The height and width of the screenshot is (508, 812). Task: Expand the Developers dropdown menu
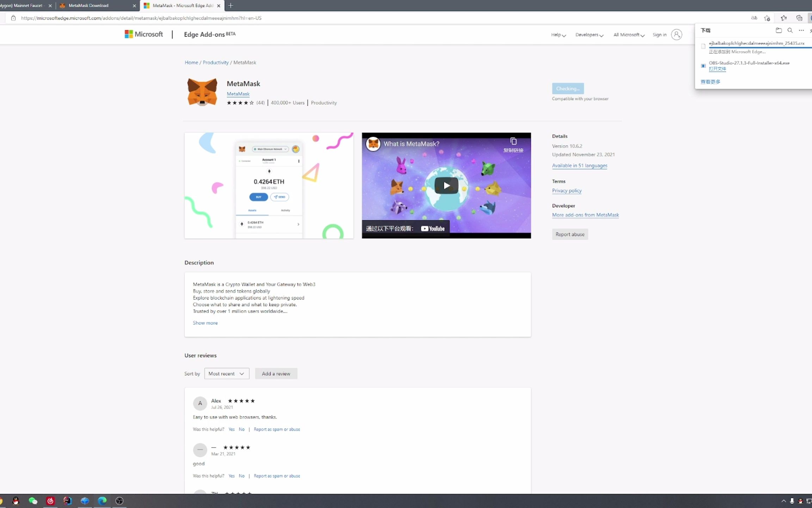pos(589,35)
